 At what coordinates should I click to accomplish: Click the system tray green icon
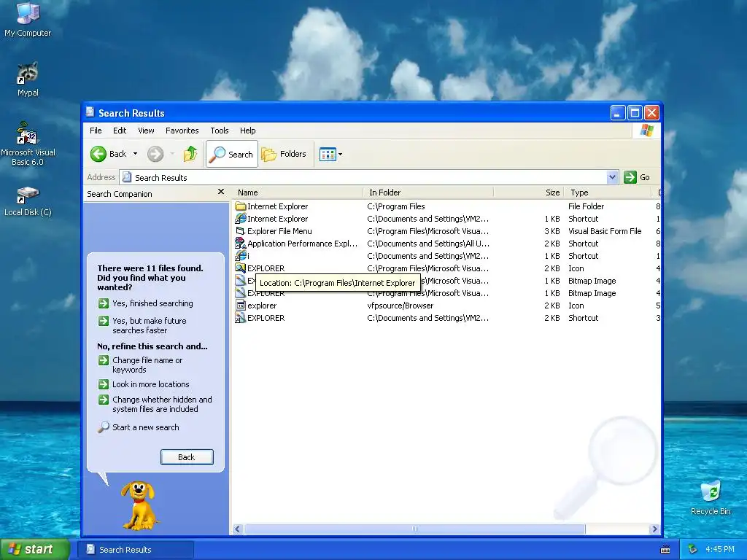693,549
